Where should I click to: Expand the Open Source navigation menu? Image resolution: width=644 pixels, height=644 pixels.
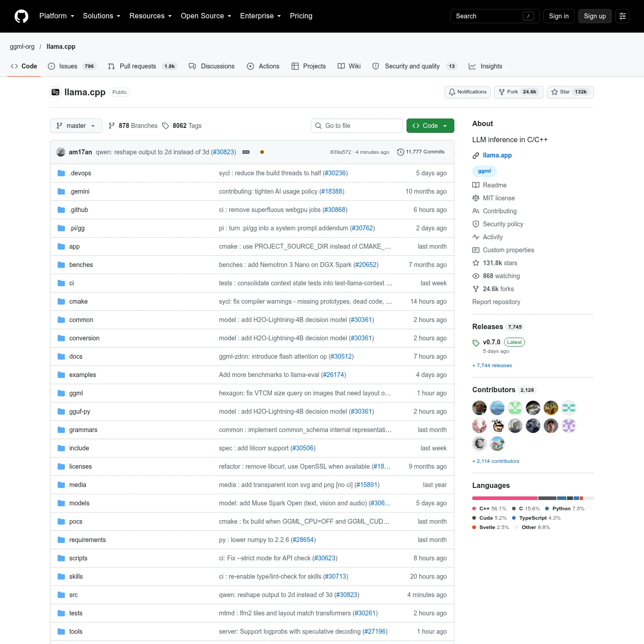(x=206, y=16)
